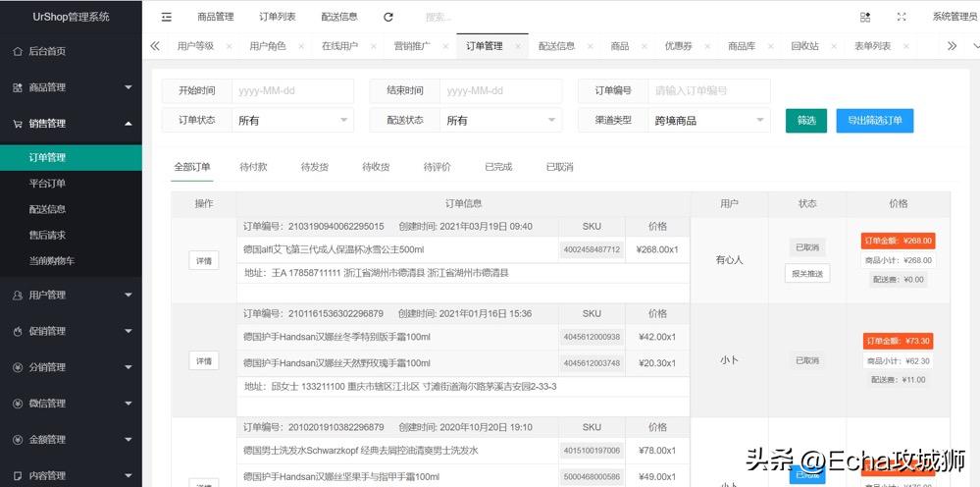The height and width of the screenshot is (487, 980).
Task: Select 售后请求 in the sidebar
Action: click(71, 235)
